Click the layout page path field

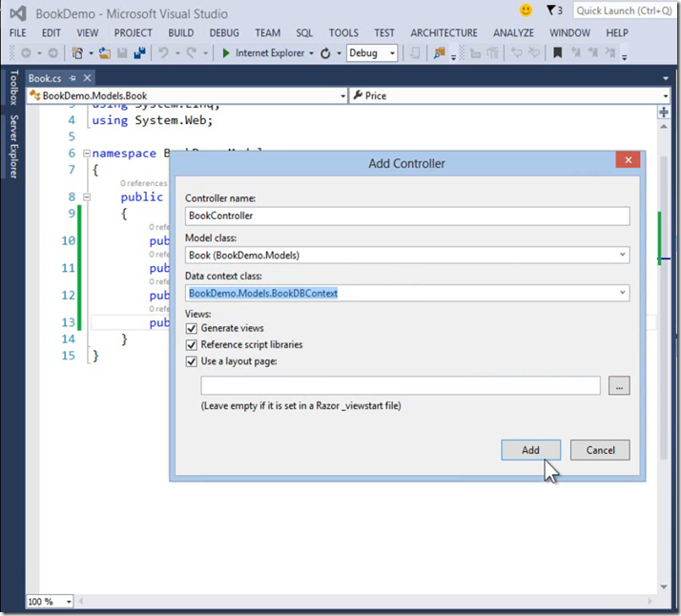(x=401, y=385)
